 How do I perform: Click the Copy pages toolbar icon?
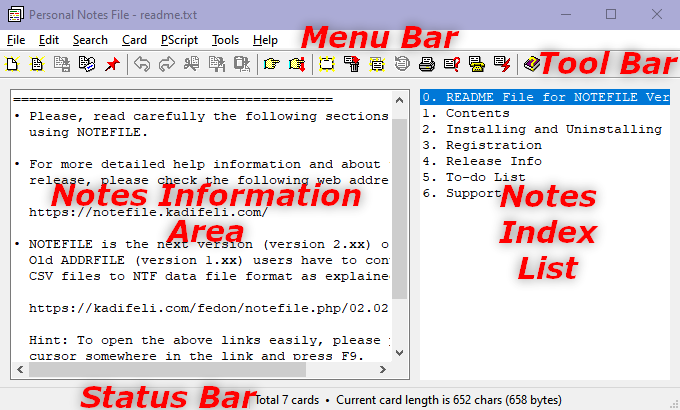coord(217,64)
